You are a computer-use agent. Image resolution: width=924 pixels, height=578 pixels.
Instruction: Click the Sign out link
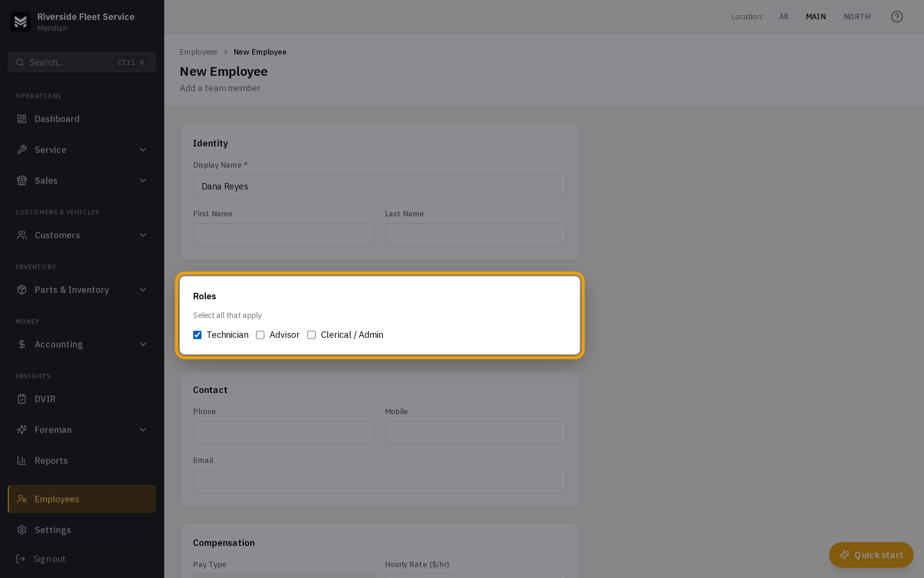pos(49,559)
